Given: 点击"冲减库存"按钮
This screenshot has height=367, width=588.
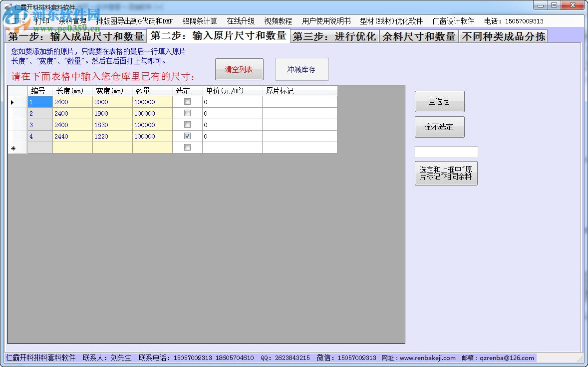Looking at the screenshot, I should [x=301, y=69].
